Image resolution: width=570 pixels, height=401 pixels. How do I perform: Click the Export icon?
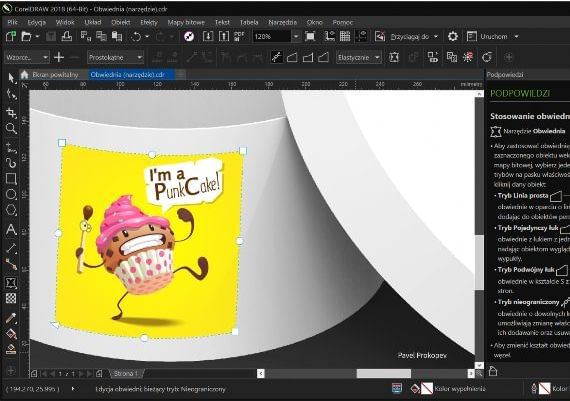[224, 36]
